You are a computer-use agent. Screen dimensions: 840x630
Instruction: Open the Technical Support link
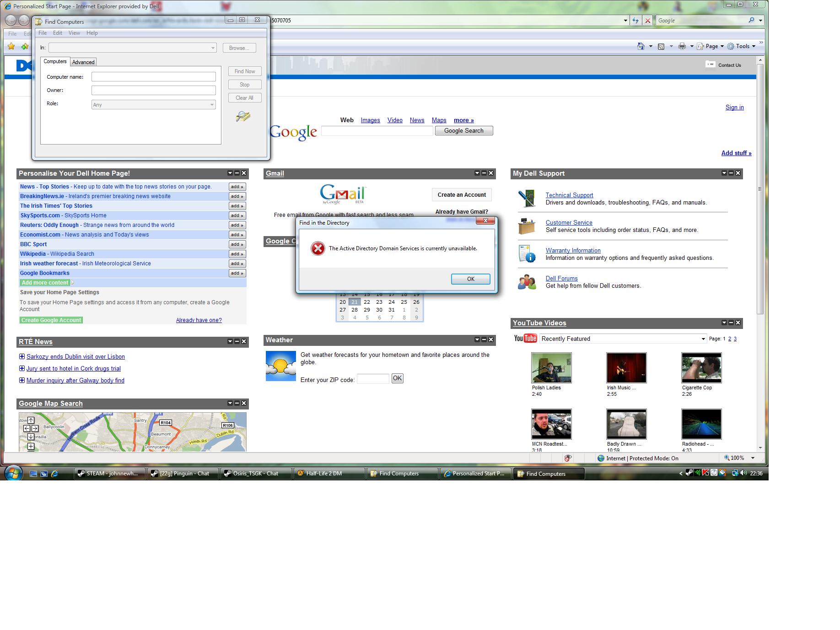click(569, 195)
